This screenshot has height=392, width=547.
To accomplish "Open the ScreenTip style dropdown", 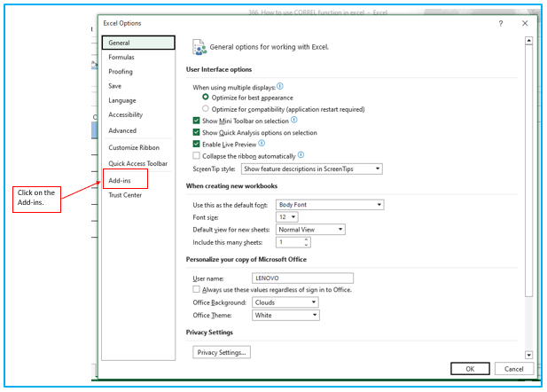I will pyautogui.click(x=311, y=169).
